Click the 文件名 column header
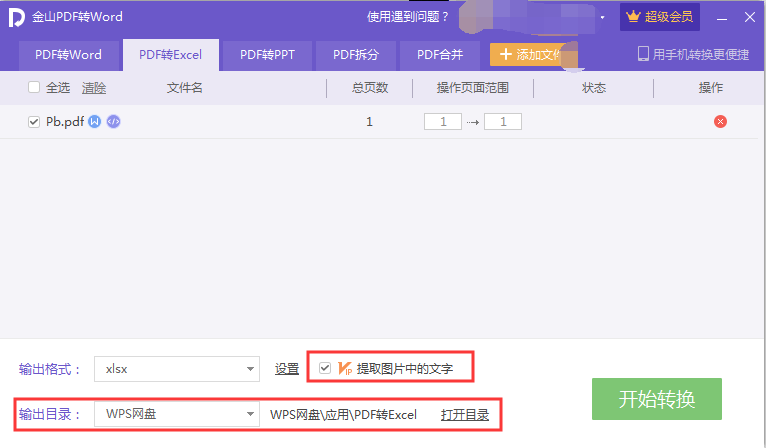Viewport: 766px width, 448px height. 184,88
